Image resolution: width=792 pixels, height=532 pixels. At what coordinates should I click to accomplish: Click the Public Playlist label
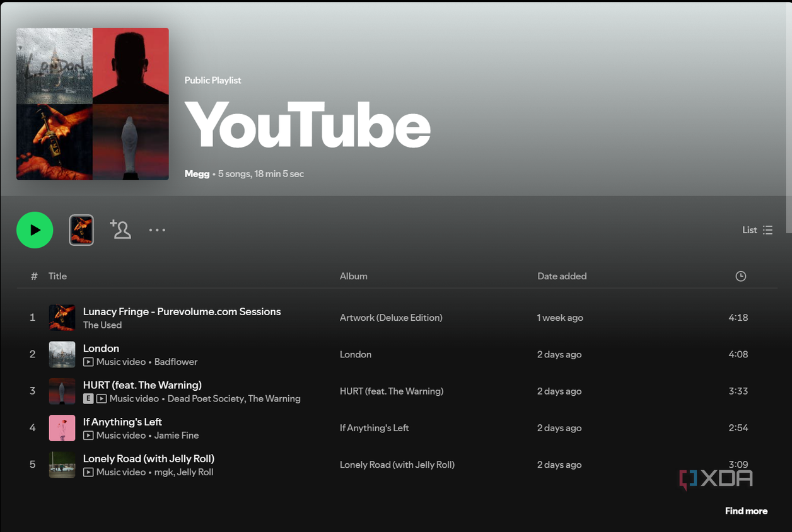coord(213,80)
